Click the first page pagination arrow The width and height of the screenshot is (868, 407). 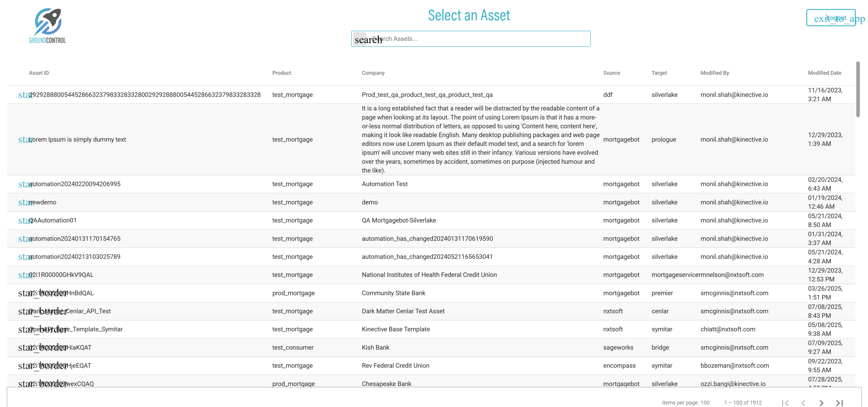click(x=785, y=402)
